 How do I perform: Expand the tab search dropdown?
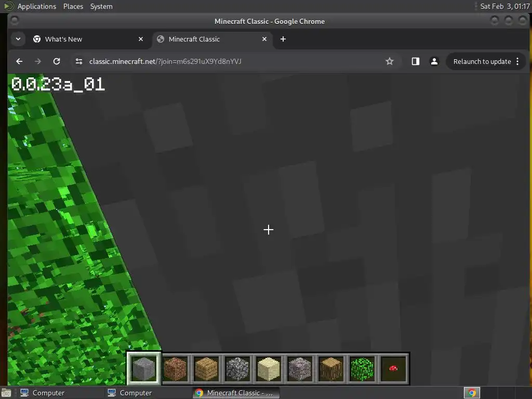(18, 39)
